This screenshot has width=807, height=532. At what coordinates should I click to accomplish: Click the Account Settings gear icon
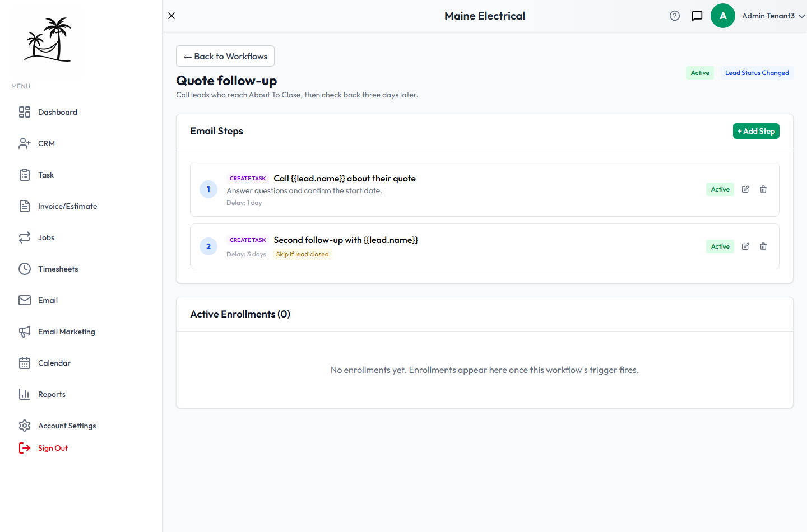25,426
